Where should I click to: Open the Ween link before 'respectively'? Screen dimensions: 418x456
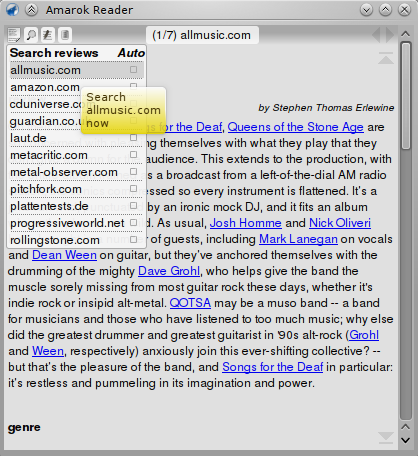(x=48, y=351)
